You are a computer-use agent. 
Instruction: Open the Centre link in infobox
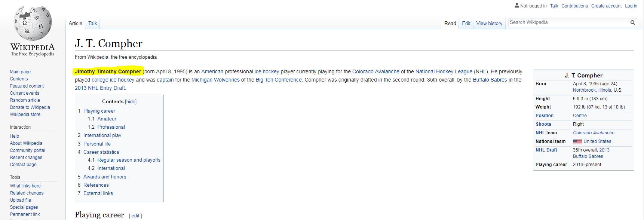click(580, 116)
